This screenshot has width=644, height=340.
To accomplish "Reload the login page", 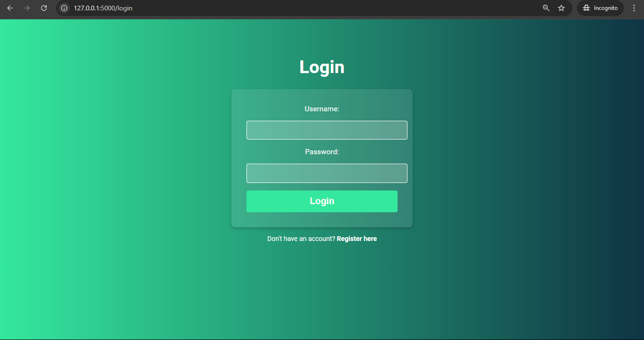I will (44, 8).
